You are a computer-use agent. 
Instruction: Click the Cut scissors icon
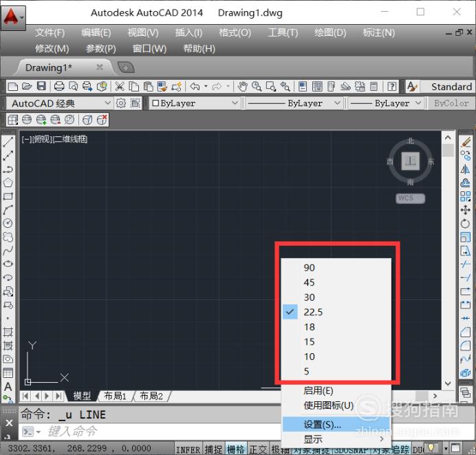120,87
